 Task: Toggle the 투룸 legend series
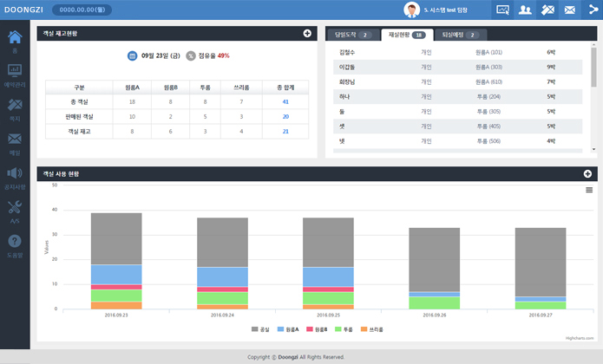[344, 329]
